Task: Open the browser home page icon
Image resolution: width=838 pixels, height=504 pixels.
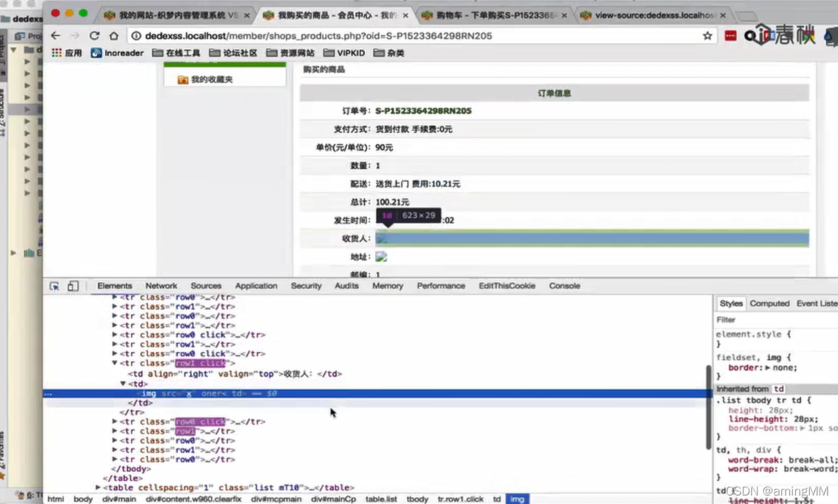Action: point(114,36)
